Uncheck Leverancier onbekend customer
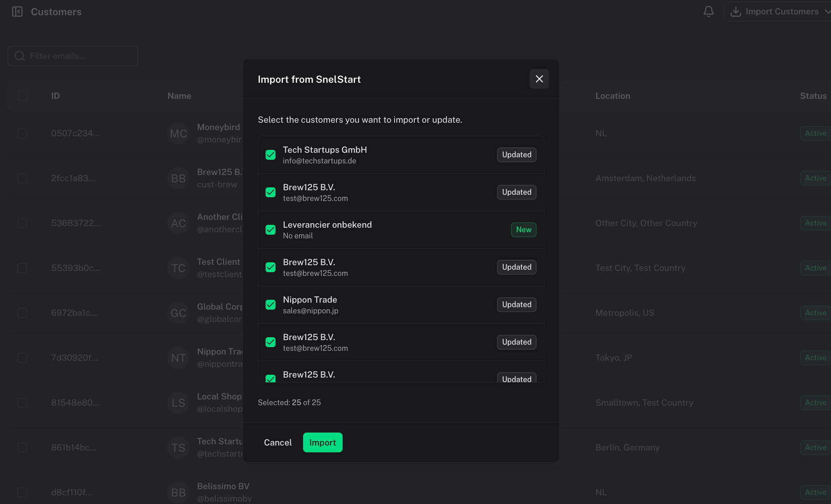Viewport: 831px width, 504px height. tap(271, 230)
